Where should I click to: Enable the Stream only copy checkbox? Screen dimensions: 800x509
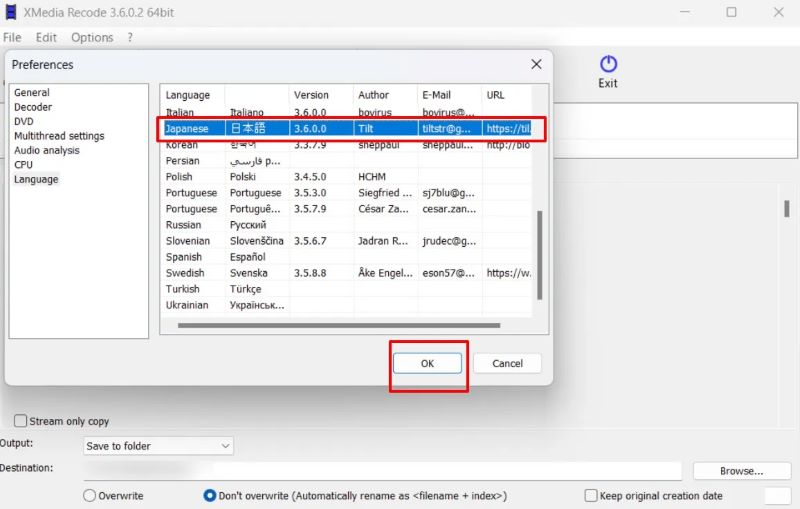(x=21, y=421)
